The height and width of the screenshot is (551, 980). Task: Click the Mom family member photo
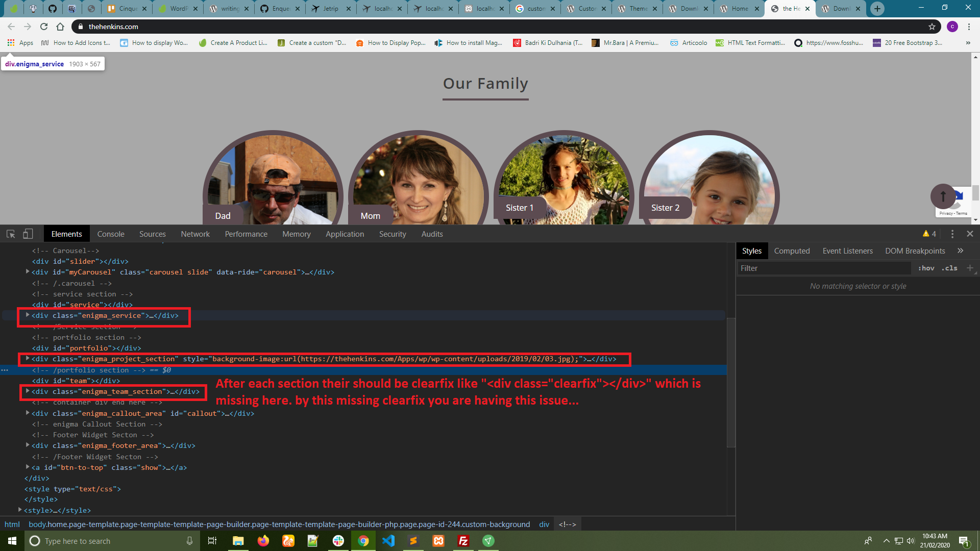[x=419, y=179]
